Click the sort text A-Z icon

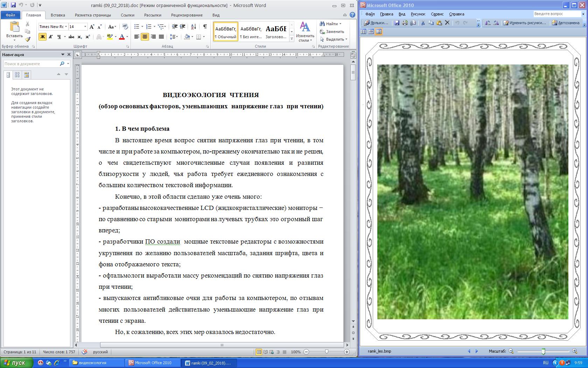coord(193,27)
